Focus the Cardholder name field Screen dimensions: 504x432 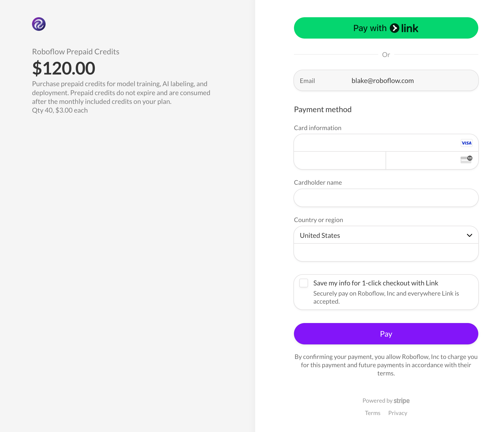point(386,198)
